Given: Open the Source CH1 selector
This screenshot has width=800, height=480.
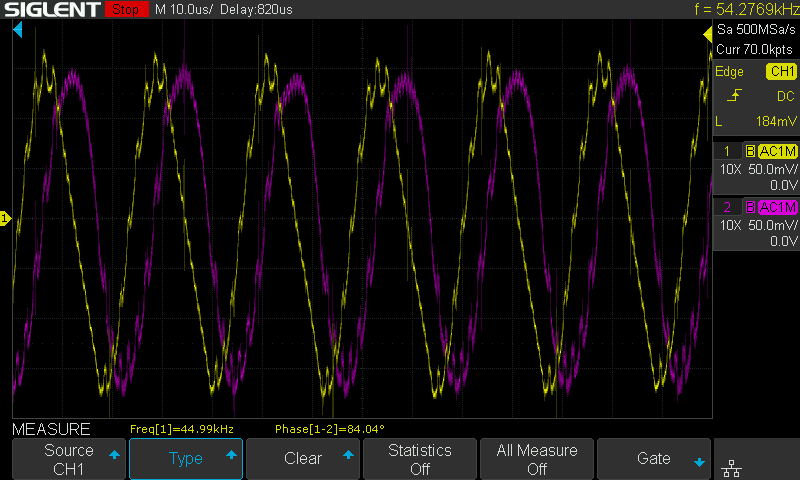Looking at the screenshot, I should (x=69, y=459).
